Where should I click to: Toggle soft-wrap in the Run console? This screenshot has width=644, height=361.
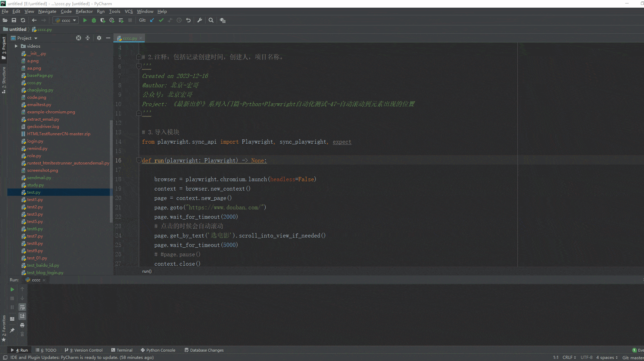(22, 307)
